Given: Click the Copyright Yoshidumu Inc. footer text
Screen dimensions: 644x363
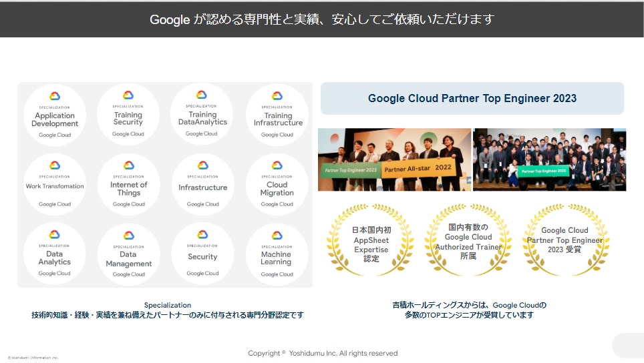Looking at the screenshot, I should pyautogui.click(x=323, y=353).
